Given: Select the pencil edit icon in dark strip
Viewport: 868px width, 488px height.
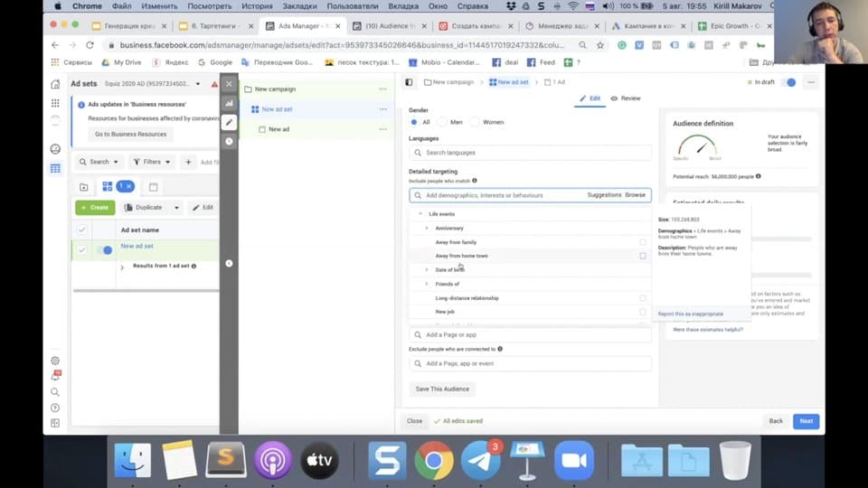Looking at the screenshot, I should pos(229,122).
